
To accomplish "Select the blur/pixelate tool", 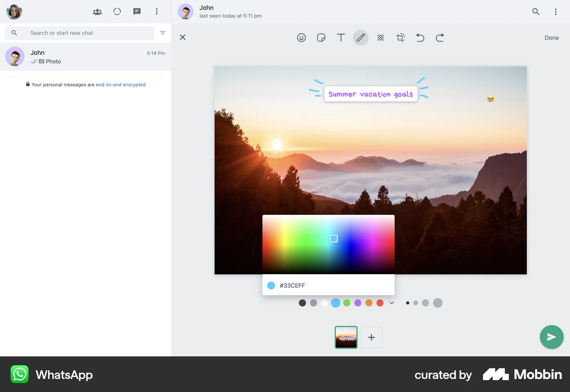I will pos(380,37).
